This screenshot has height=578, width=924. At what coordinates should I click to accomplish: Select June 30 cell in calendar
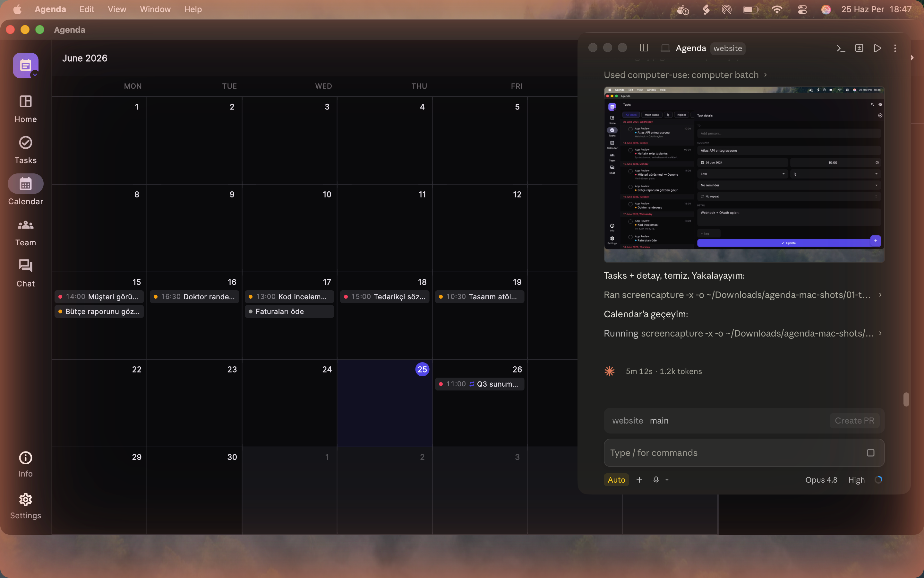pyautogui.click(x=194, y=490)
